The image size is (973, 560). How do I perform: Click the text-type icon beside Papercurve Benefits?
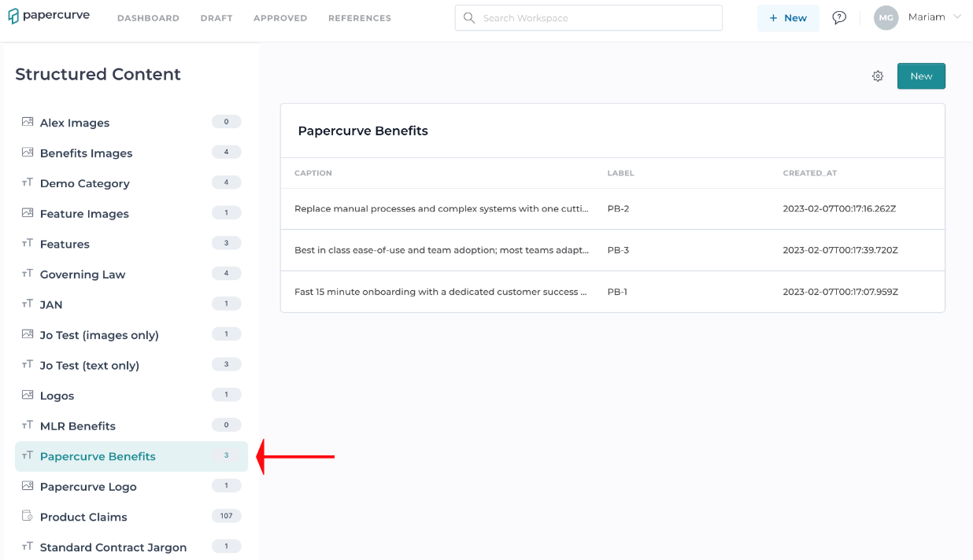(27, 455)
